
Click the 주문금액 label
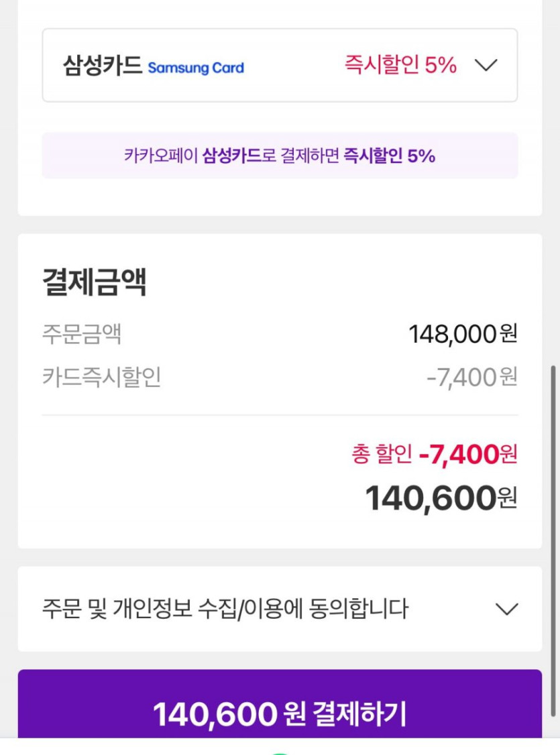(x=82, y=334)
